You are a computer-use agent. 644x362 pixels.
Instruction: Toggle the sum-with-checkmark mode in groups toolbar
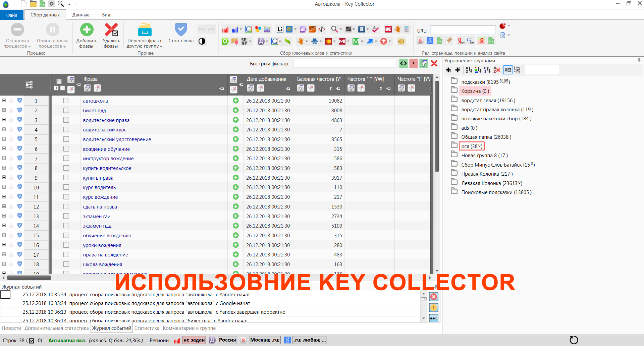point(508,70)
